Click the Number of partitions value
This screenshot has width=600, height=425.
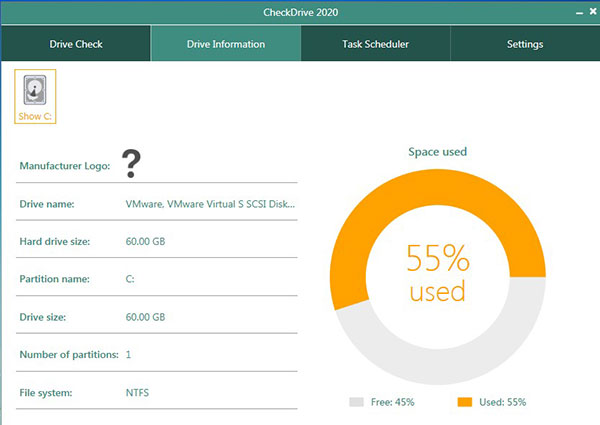(128, 355)
